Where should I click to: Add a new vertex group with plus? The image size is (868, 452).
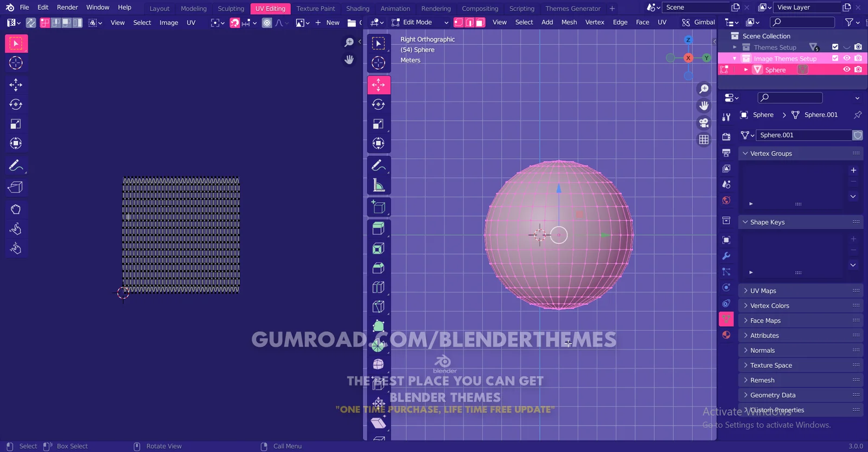click(853, 170)
